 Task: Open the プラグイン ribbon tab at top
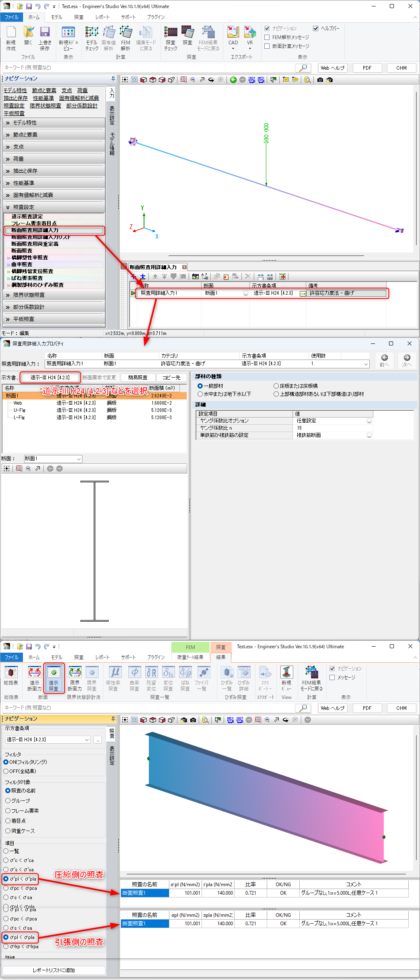click(x=156, y=17)
